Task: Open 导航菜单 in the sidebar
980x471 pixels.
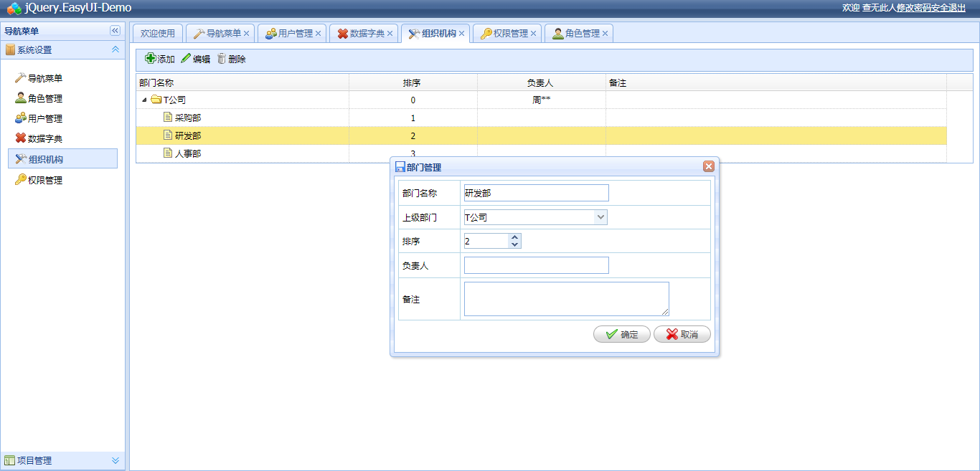Action: click(x=39, y=78)
